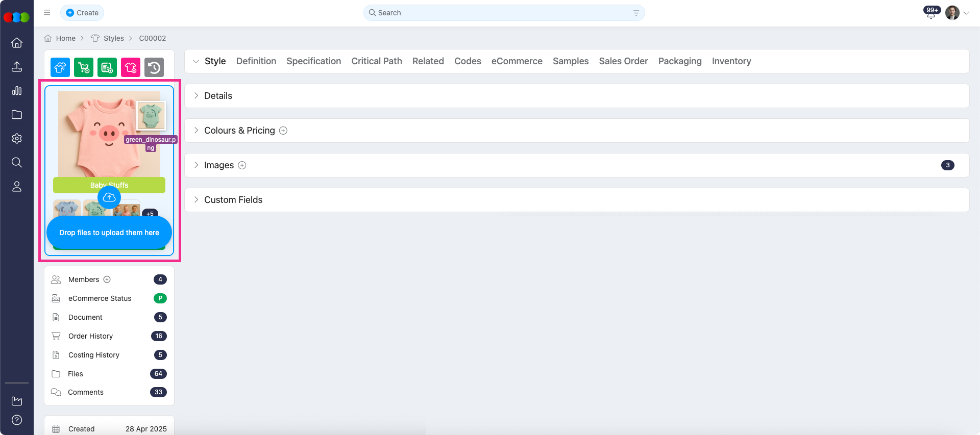Open the upload icon in left sidebar
Screen dimensions: 980x435
point(17,67)
